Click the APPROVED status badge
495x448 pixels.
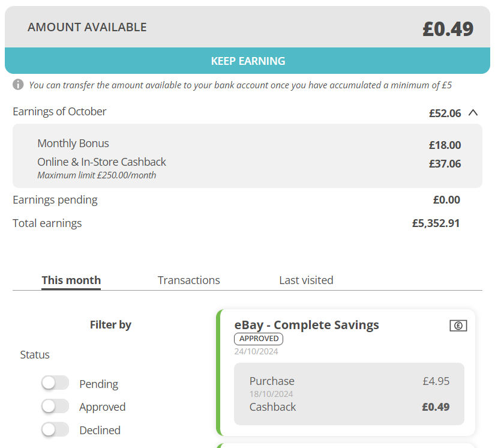tap(259, 339)
